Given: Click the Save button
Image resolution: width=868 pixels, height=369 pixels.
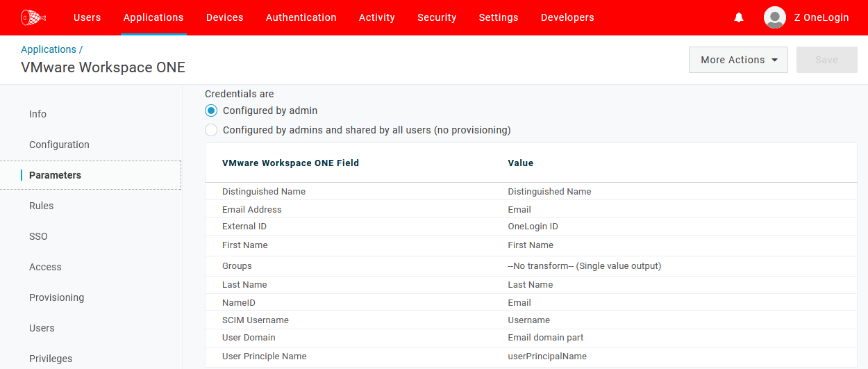Looking at the screenshot, I should [x=826, y=60].
